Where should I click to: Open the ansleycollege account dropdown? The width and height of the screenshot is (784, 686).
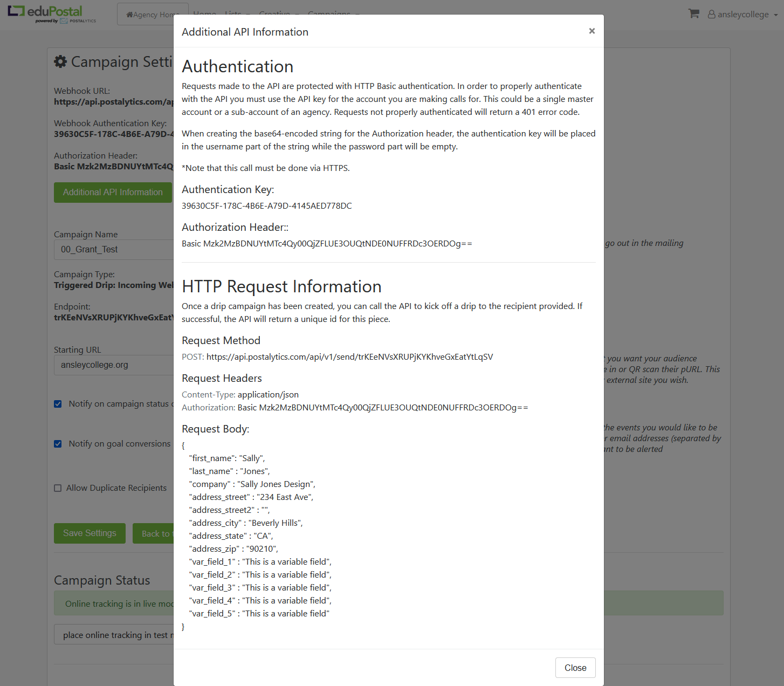pos(742,15)
